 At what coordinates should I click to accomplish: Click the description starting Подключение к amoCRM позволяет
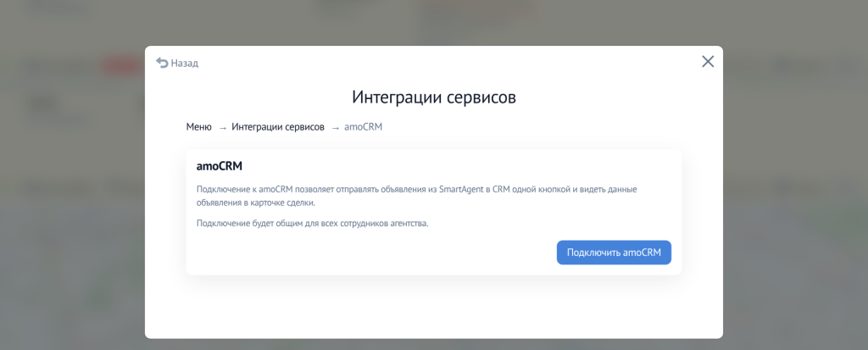pos(417,196)
